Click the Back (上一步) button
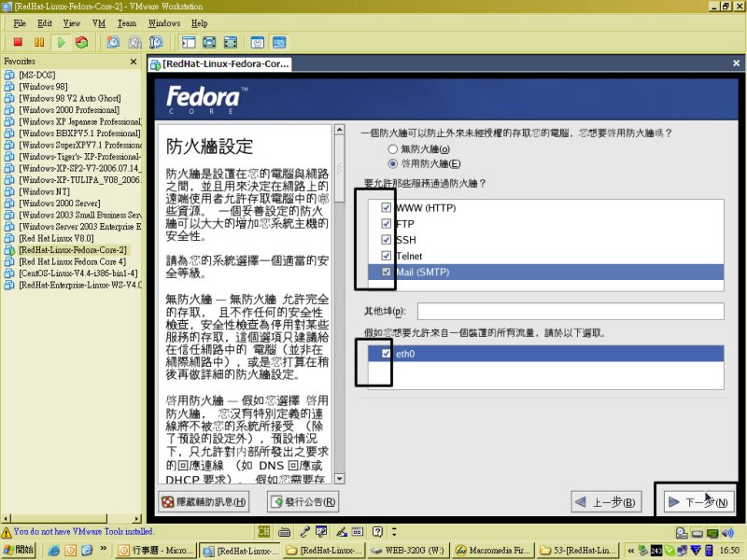 click(x=606, y=502)
